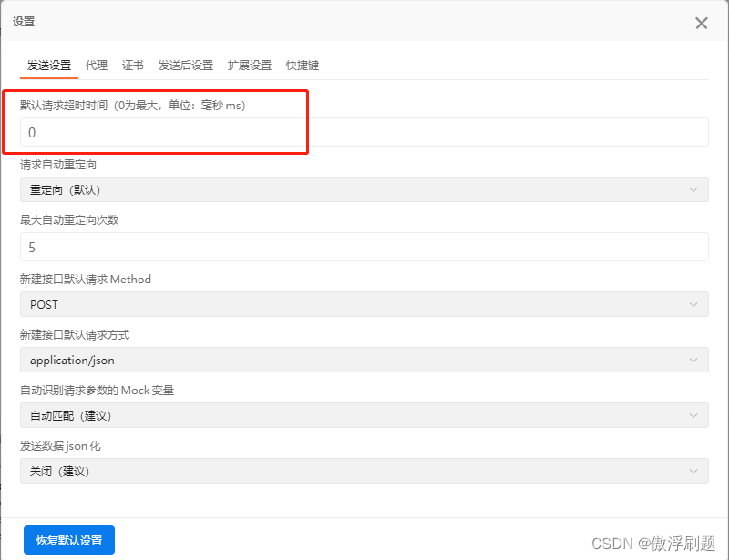Open the 新建接口默认请求方式 dropdown

tap(364, 360)
